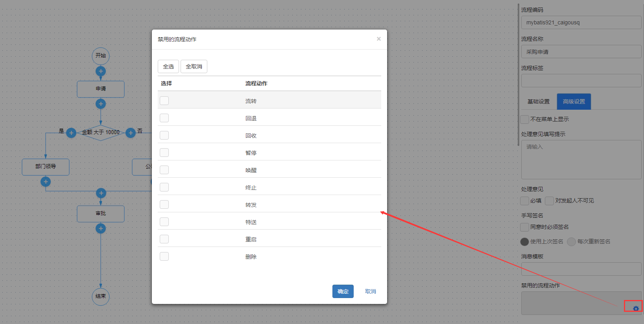This screenshot has height=324, width=644.
Task: Switch to the 基础设置 tab
Action: pyautogui.click(x=538, y=101)
